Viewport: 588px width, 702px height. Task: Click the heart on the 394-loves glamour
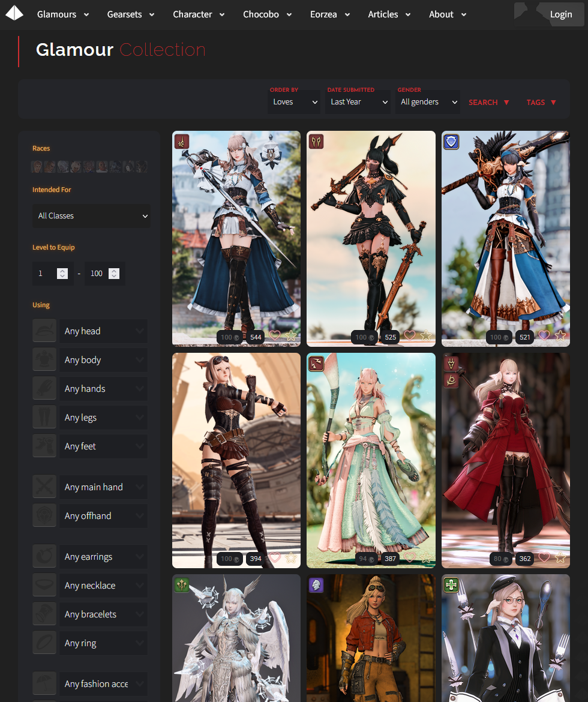point(275,557)
